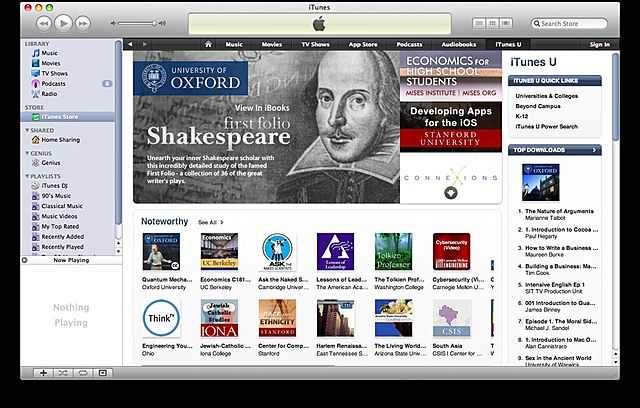Select iTunes Store in the sidebar
This screenshot has height=408, width=640.
click(68, 117)
